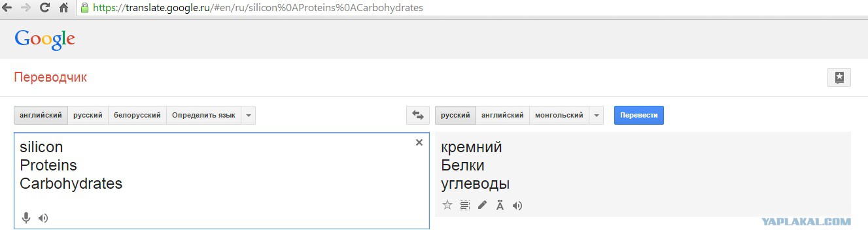Click translated word Белки
The height and width of the screenshot is (241, 868).
tap(463, 165)
